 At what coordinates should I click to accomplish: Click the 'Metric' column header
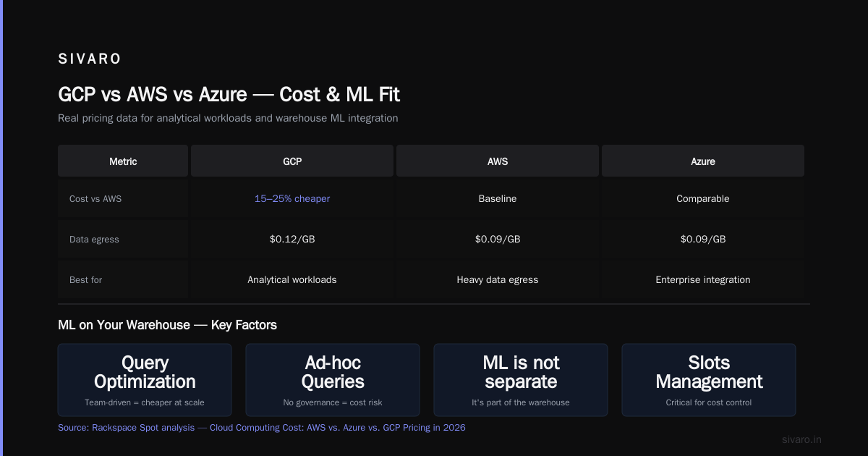pyautogui.click(x=123, y=161)
